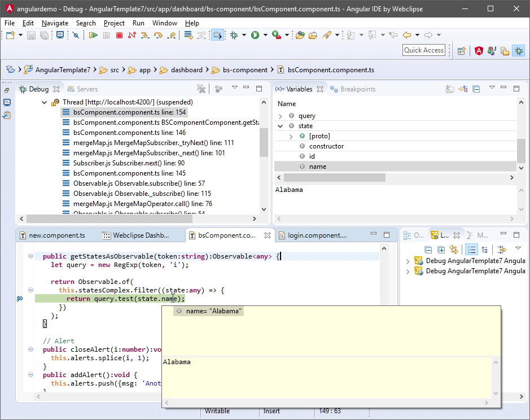Collapse the state variable
This screenshot has width=530, height=420.
280,126
